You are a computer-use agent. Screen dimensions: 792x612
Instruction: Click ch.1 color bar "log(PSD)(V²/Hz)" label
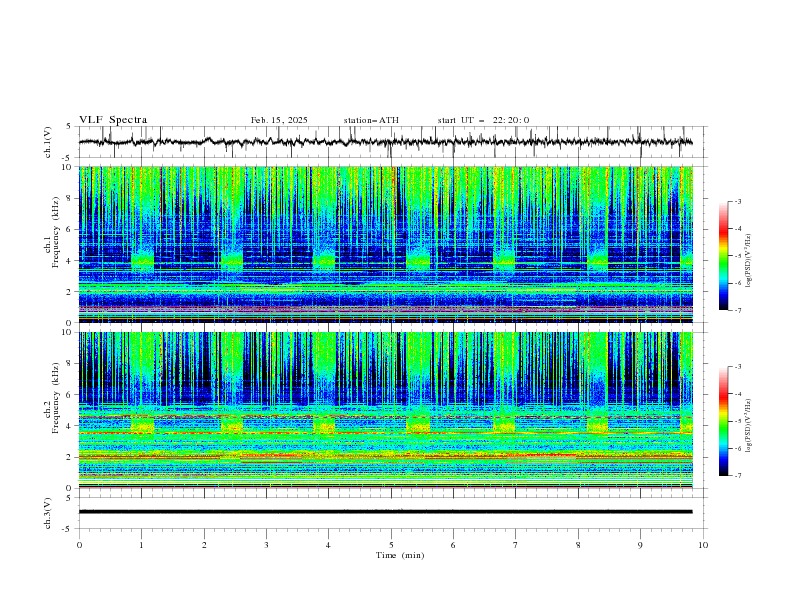pos(749,261)
